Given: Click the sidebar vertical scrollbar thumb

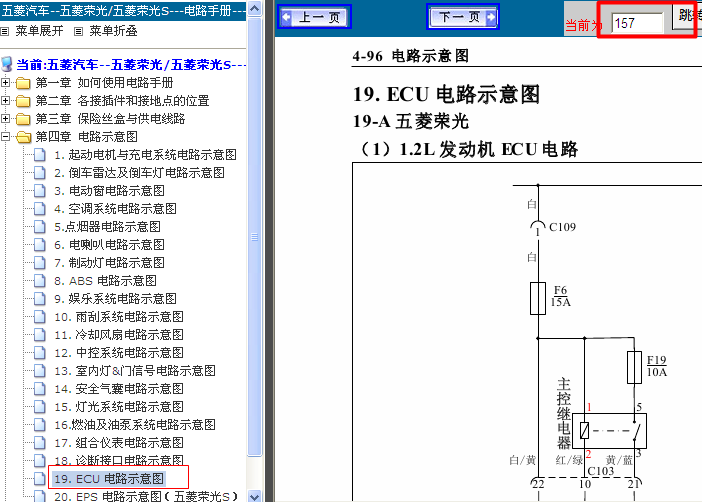Looking at the screenshot, I should click(x=254, y=236).
